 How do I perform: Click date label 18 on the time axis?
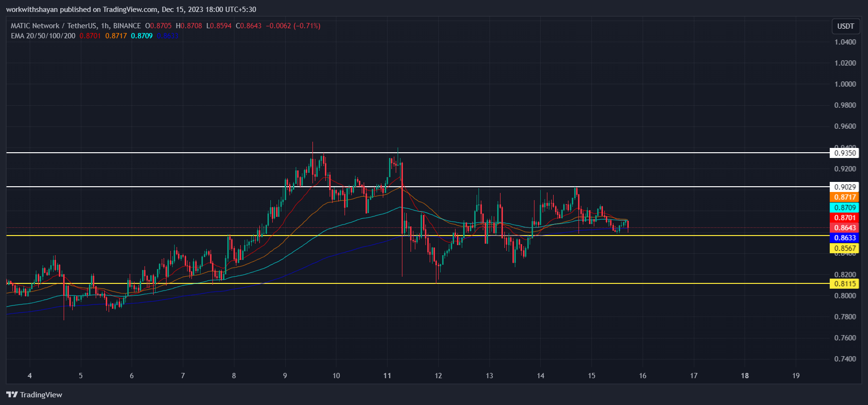(x=745, y=376)
